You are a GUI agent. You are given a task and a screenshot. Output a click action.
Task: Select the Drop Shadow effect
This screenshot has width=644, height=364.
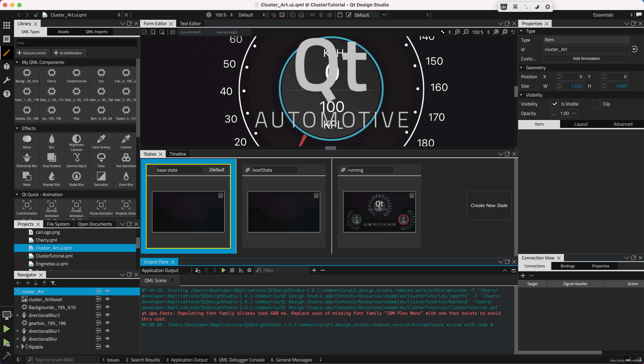(52, 160)
